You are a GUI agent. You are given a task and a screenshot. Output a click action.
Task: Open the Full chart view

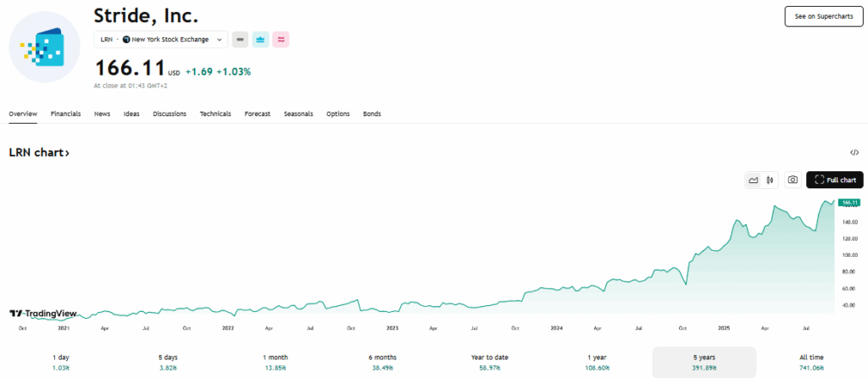pos(835,180)
